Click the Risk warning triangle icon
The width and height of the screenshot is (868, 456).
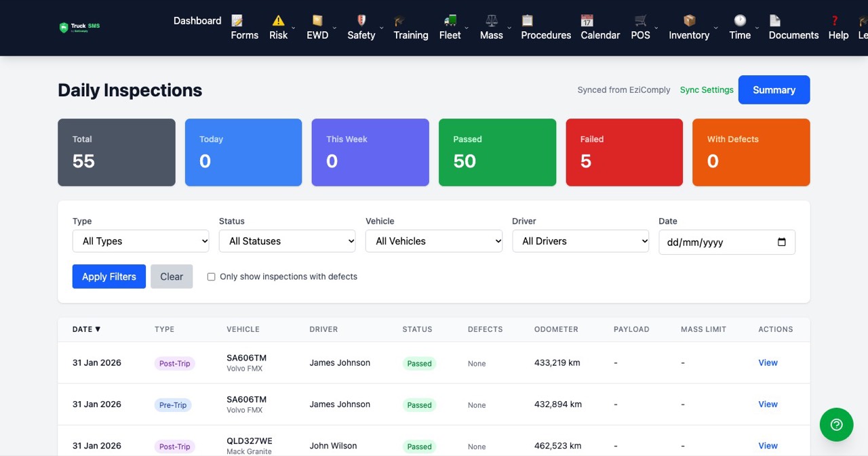coord(278,20)
